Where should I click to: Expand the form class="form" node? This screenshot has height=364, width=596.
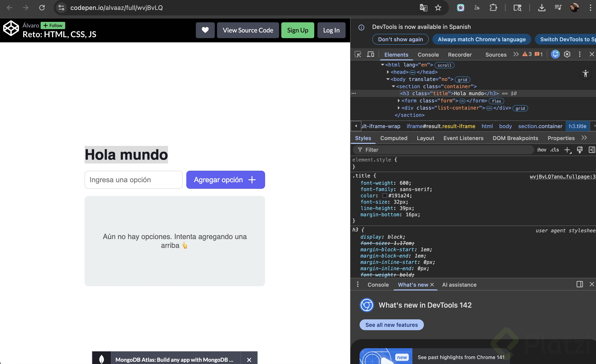[399, 101]
